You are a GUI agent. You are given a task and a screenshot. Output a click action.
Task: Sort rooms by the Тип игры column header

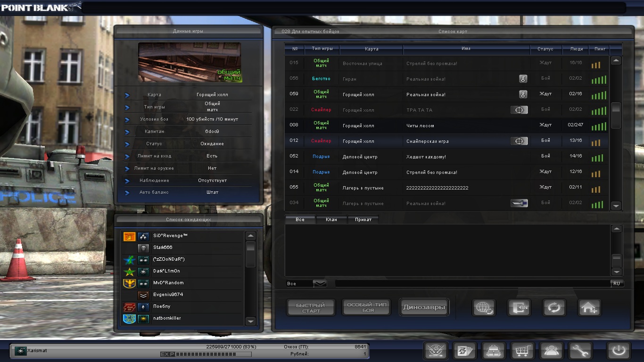point(322,49)
